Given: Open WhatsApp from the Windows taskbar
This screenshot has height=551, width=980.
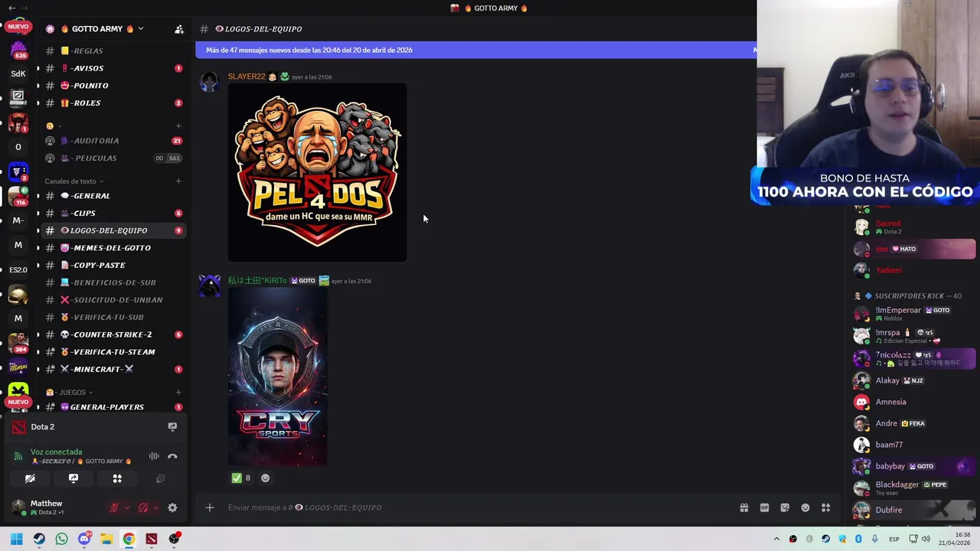Looking at the screenshot, I should click(61, 539).
